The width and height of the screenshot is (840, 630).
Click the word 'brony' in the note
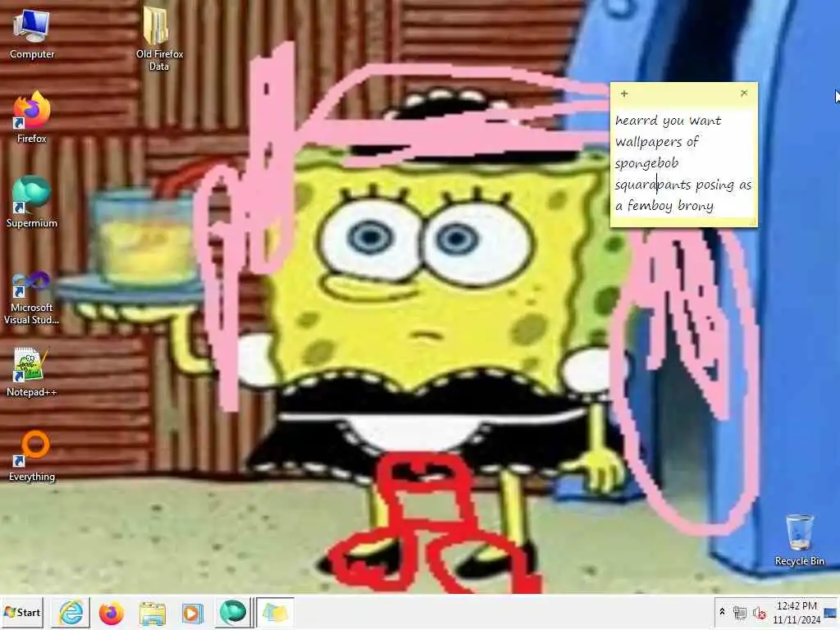[x=696, y=206]
